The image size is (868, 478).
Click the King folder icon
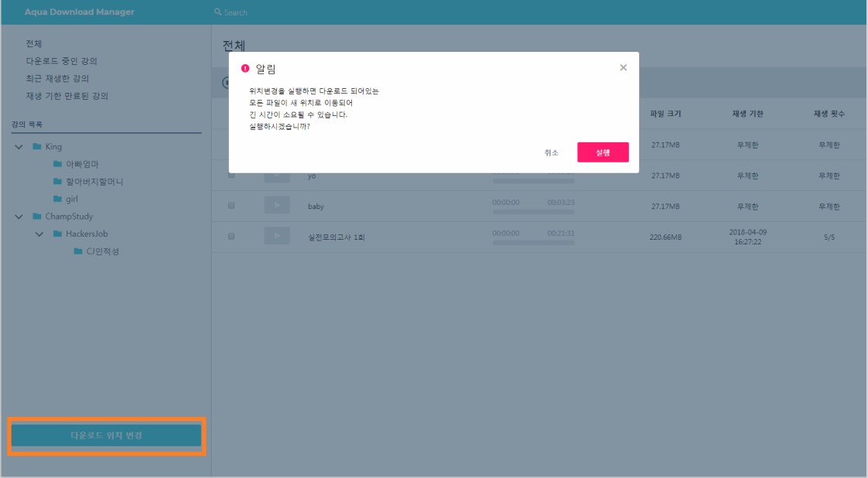click(37, 147)
